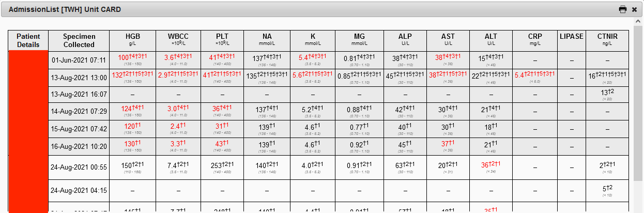Select specimen date 01-Jun-2021 07:11
644x213 pixels.
[79, 60]
